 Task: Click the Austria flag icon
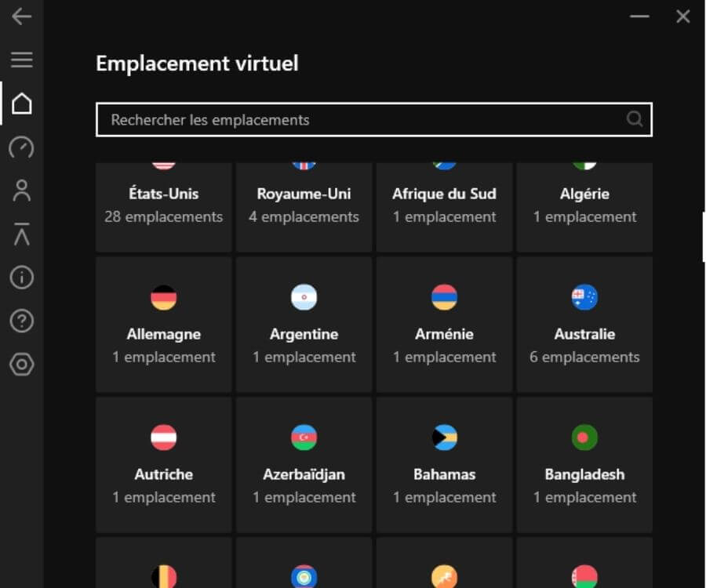[x=163, y=437]
